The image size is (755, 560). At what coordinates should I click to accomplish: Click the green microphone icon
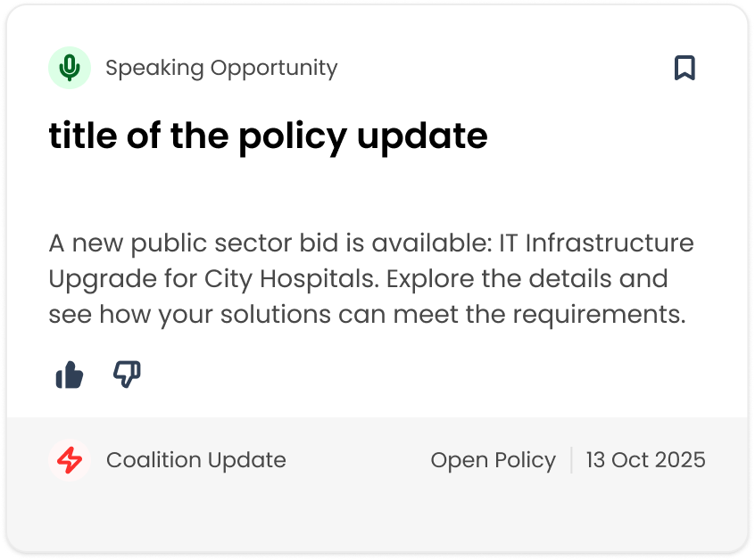(x=70, y=68)
